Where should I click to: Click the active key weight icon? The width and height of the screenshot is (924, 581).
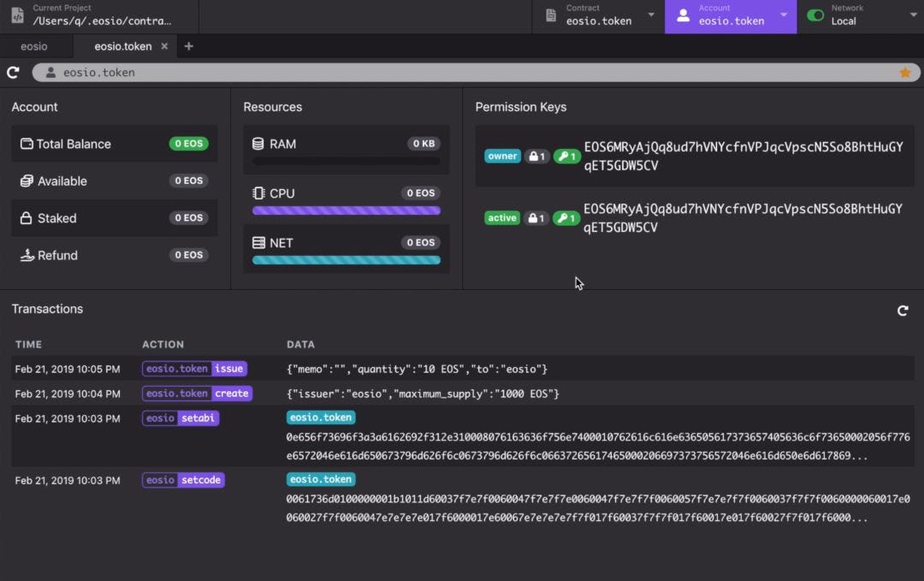(x=566, y=218)
